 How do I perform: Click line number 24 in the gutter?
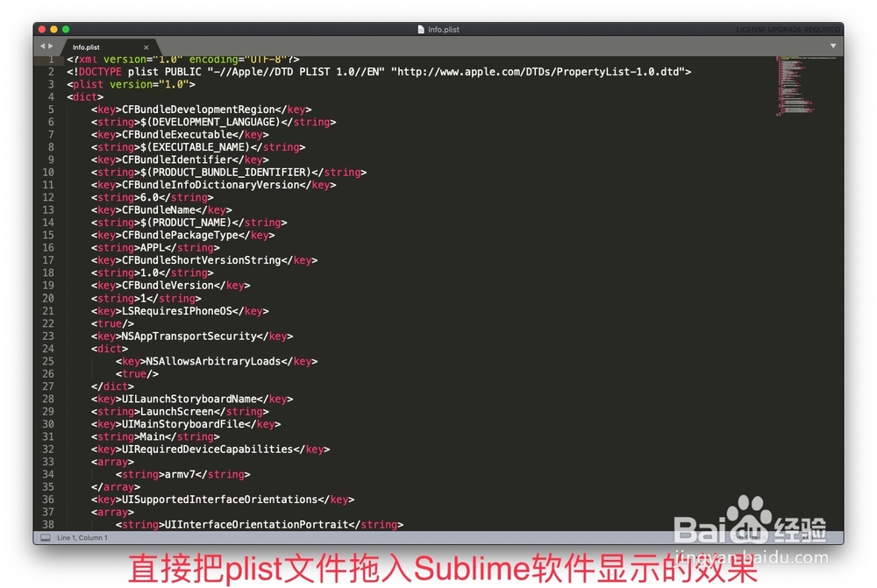coord(48,349)
